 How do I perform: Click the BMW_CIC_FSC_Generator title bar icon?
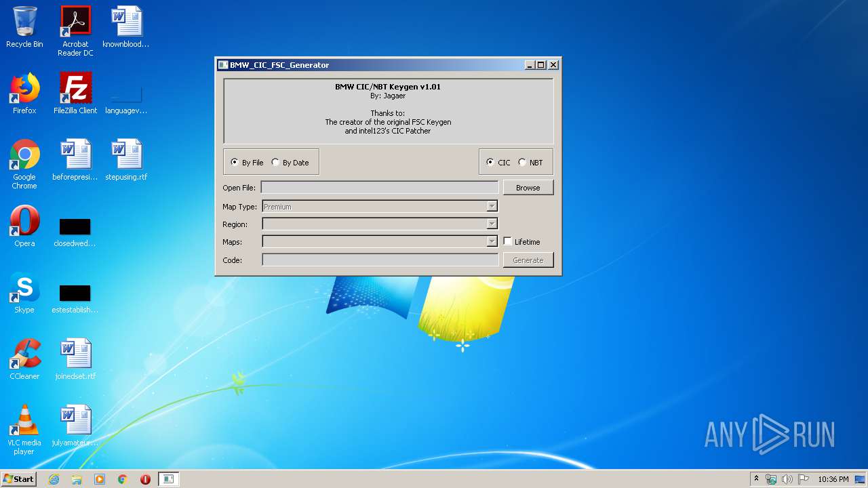tap(223, 65)
